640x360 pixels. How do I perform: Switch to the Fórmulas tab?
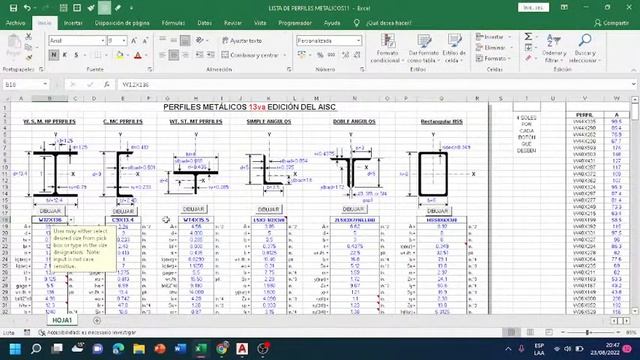pyautogui.click(x=173, y=23)
